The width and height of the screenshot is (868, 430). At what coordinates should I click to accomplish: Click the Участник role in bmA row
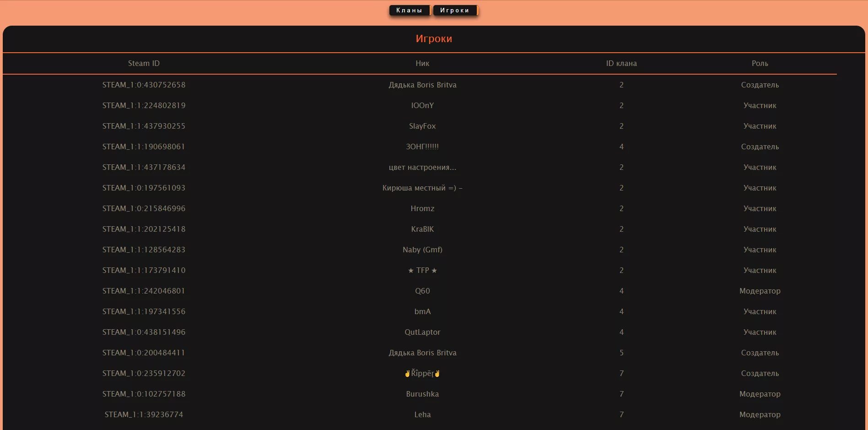pos(760,311)
